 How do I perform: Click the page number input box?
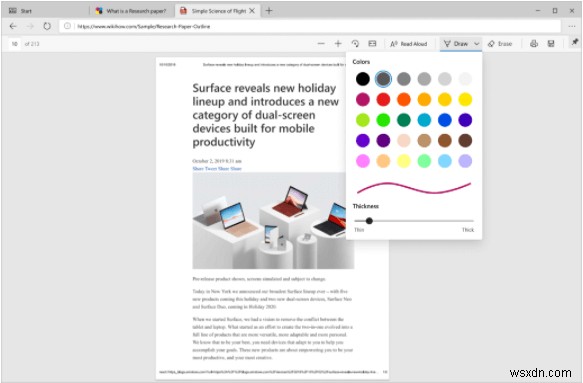14,44
